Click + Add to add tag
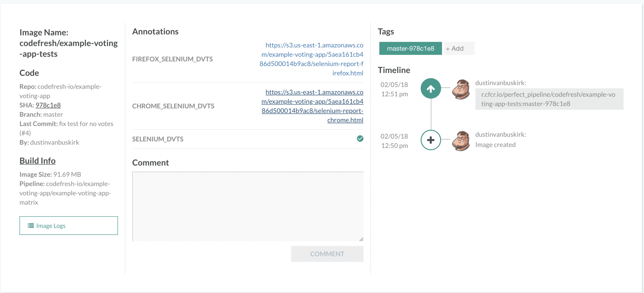 pyautogui.click(x=459, y=48)
